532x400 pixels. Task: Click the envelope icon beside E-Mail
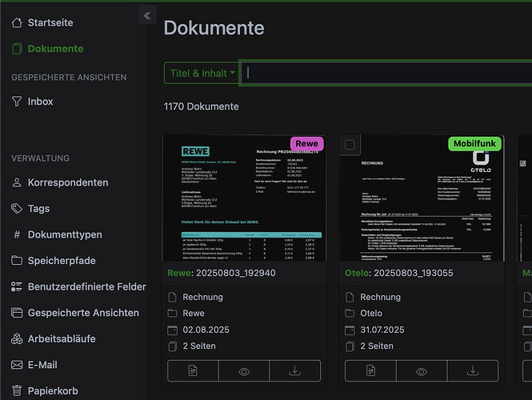pos(17,365)
